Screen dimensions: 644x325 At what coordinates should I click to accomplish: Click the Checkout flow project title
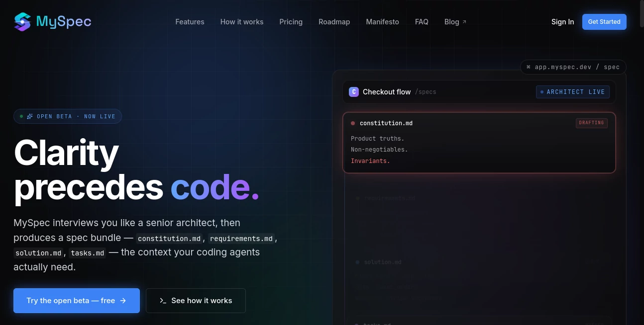click(387, 92)
